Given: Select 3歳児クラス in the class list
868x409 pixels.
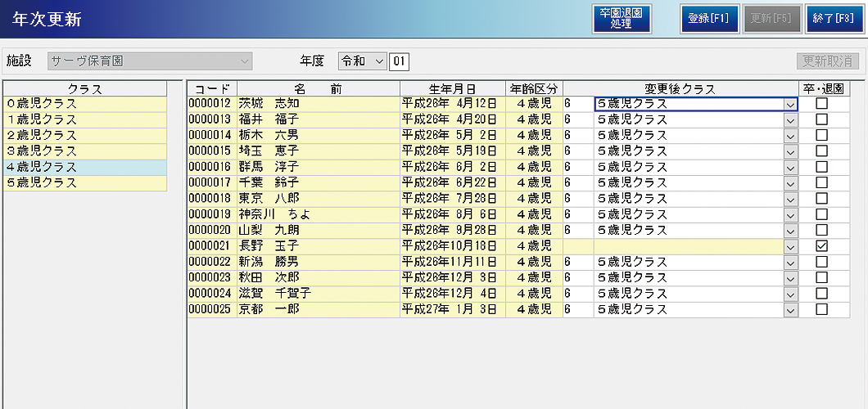Looking at the screenshot, I should click(x=85, y=151).
